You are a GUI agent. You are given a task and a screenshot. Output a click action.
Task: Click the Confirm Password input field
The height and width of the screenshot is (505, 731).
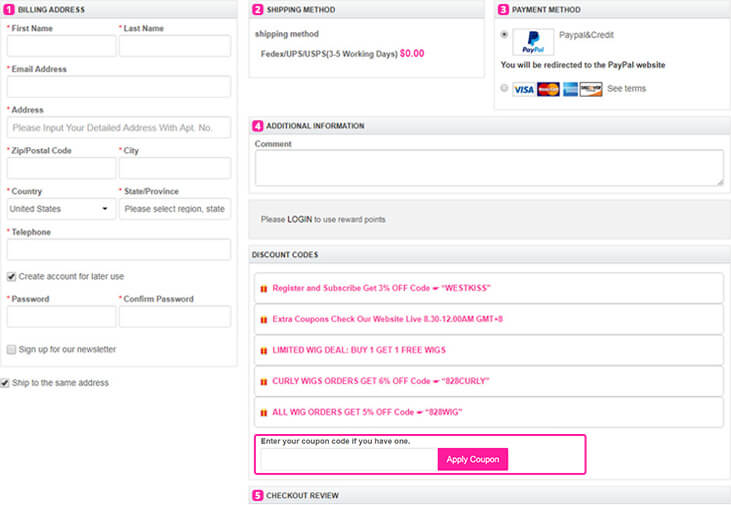click(x=175, y=317)
